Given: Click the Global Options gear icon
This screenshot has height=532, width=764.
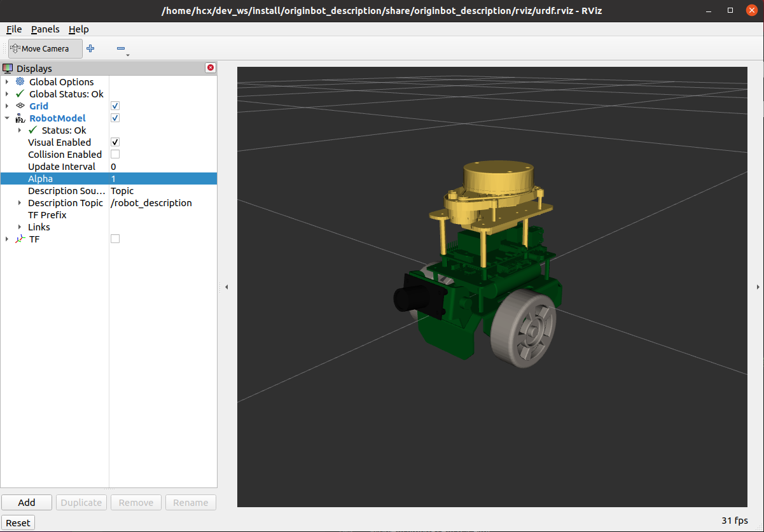Looking at the screenshot, I should [x=20, y=81].
